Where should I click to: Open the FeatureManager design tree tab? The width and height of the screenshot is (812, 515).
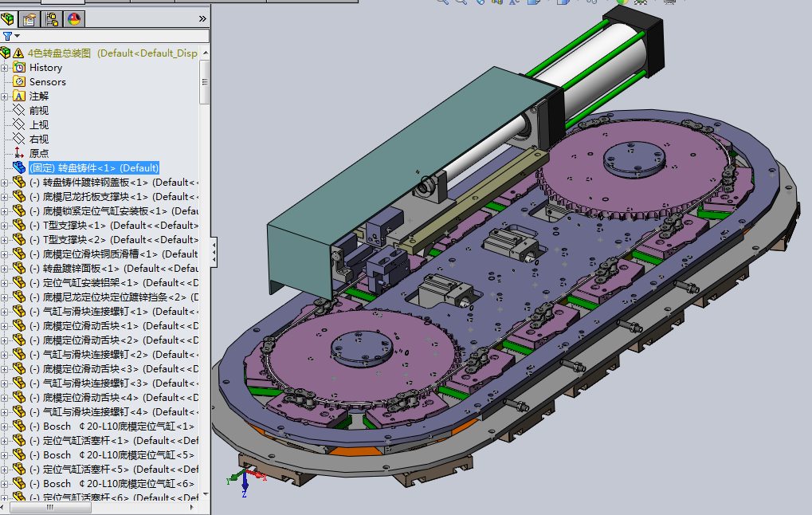[x=8, y=19]
